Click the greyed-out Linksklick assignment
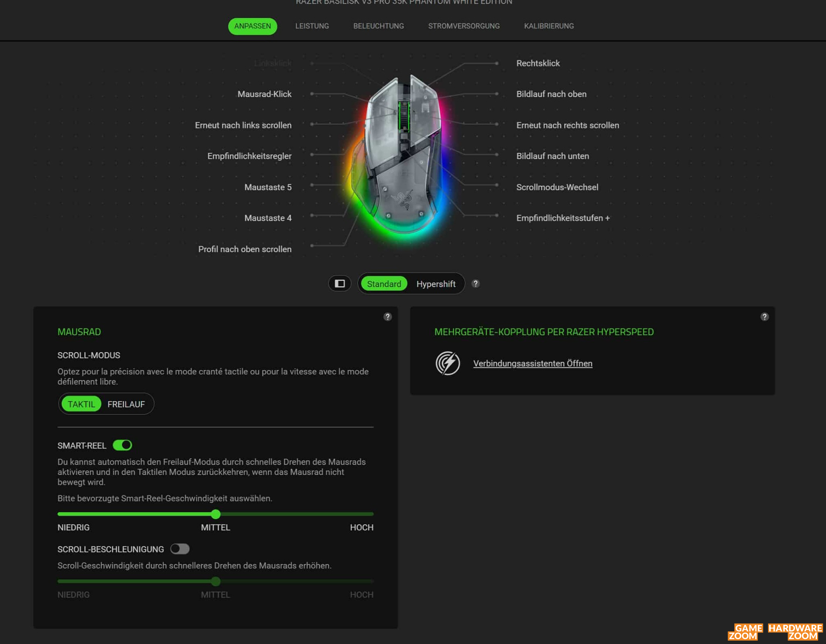Viewport: 826px width, 644px height. pos(273,63)
